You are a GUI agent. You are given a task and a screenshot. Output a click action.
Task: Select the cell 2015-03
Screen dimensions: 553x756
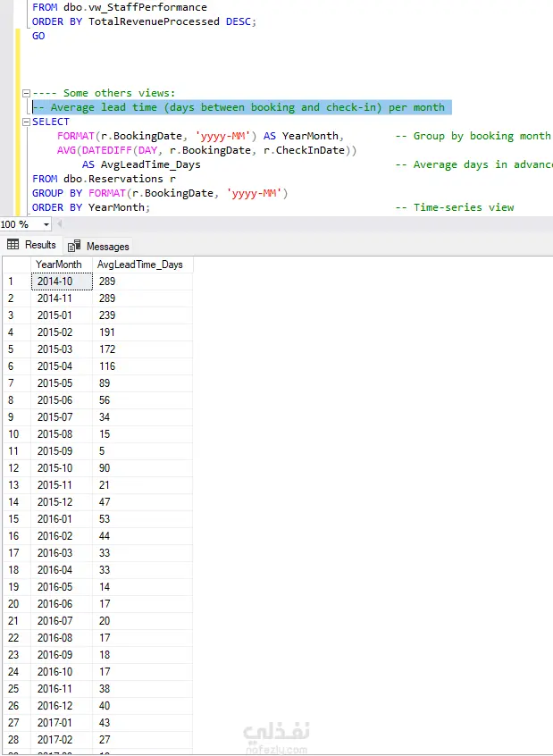point(62,349)
